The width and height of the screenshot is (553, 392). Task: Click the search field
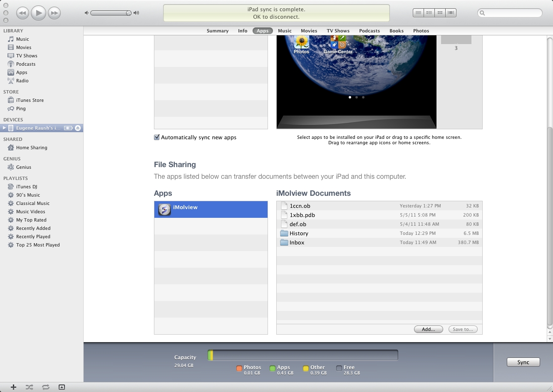point(510,13)
